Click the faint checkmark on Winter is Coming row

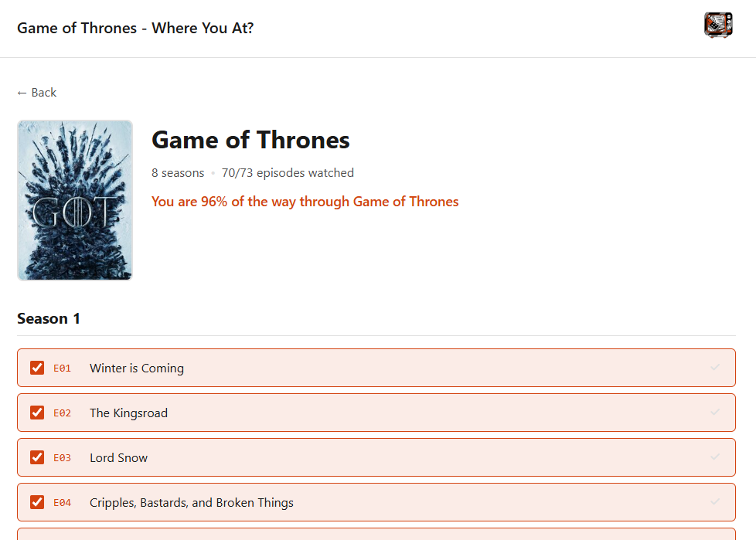715,367
